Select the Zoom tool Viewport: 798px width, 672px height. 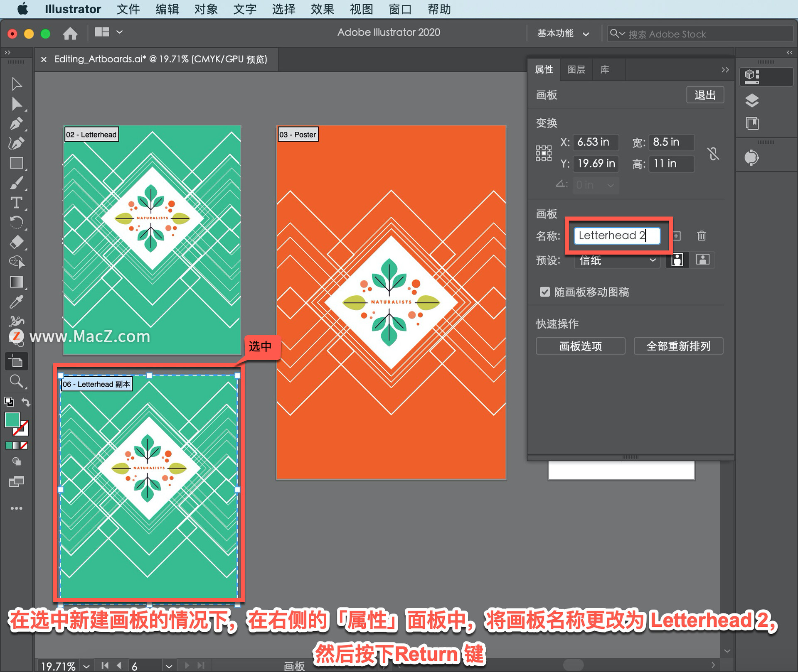[x=16, y=381]
